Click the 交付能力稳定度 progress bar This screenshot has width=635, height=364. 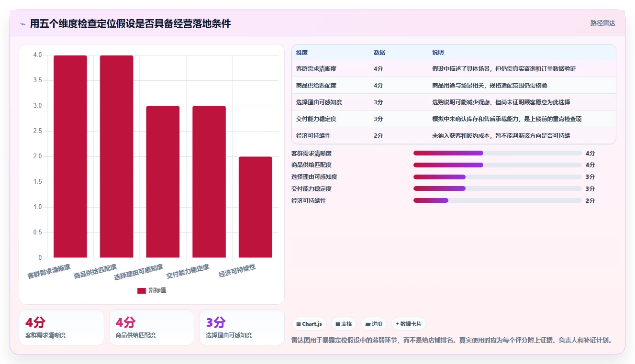(498, 189)
